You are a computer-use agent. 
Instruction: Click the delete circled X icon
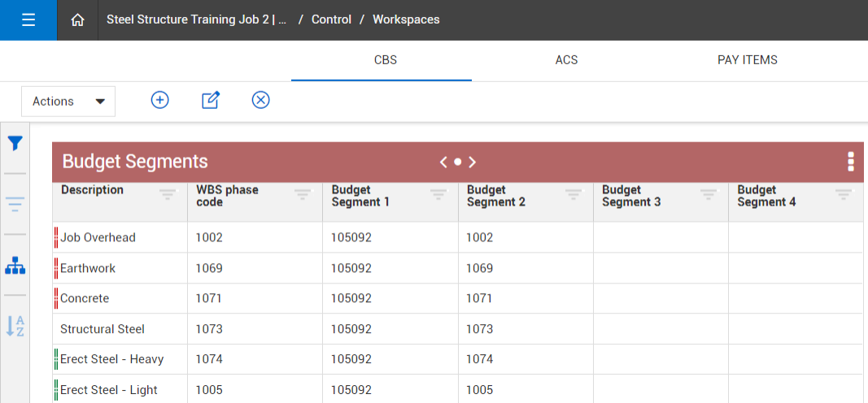(x=260, y=100)
